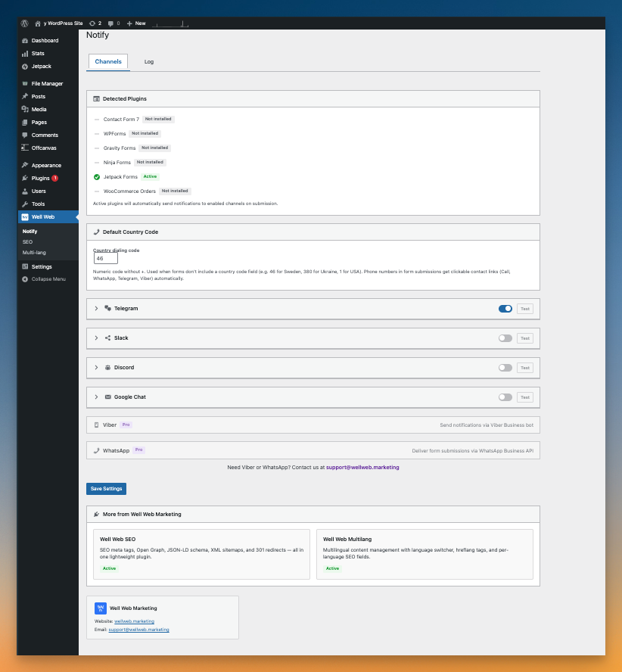Open the Offcanvas sidebar icon
This screenshot has width=622, height=672.
(x=25, y=148)
